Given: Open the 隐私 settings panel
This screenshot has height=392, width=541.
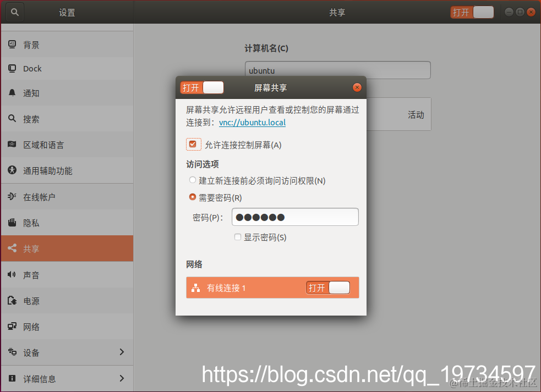Looking at the screenshot, I should [x=67, y=222].
